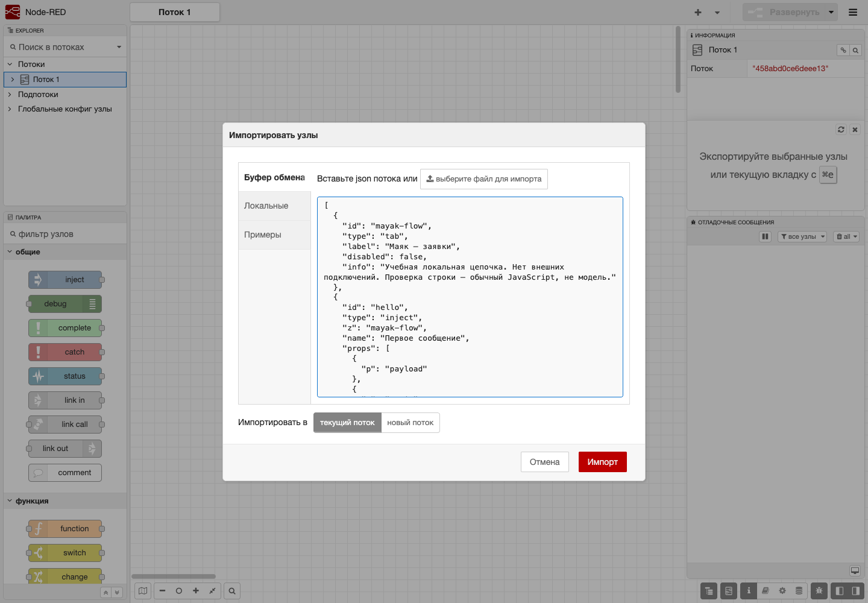Refresh the tips box in info panel
Image resolution: width=868 pixels, height=603 pixels.
[x=841, y=130]
